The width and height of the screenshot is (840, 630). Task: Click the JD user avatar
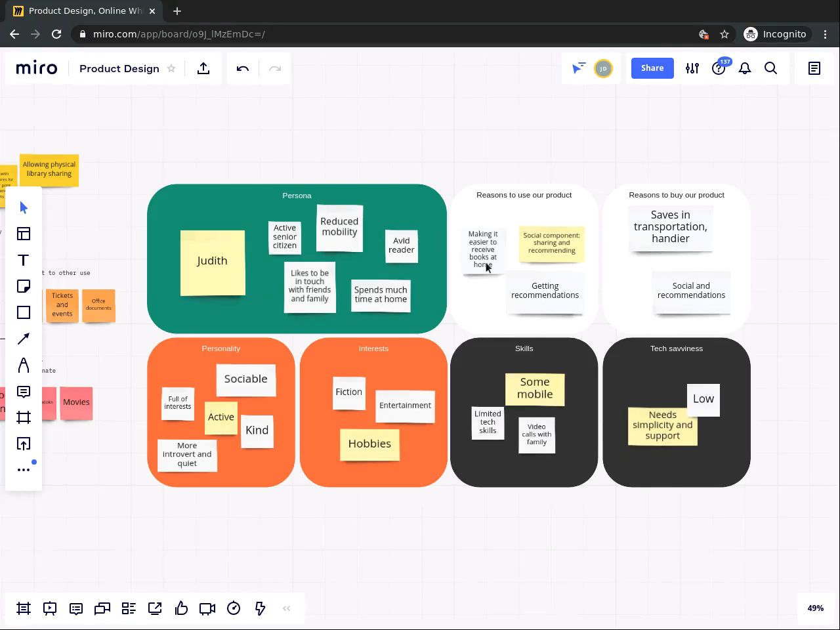(603, 68)
